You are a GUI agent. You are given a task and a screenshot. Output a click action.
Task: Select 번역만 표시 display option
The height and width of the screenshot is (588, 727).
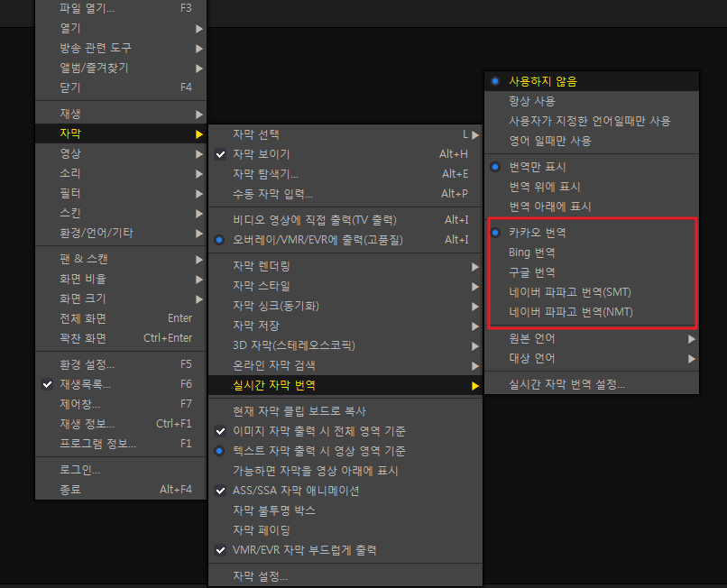tap(592, 167)
